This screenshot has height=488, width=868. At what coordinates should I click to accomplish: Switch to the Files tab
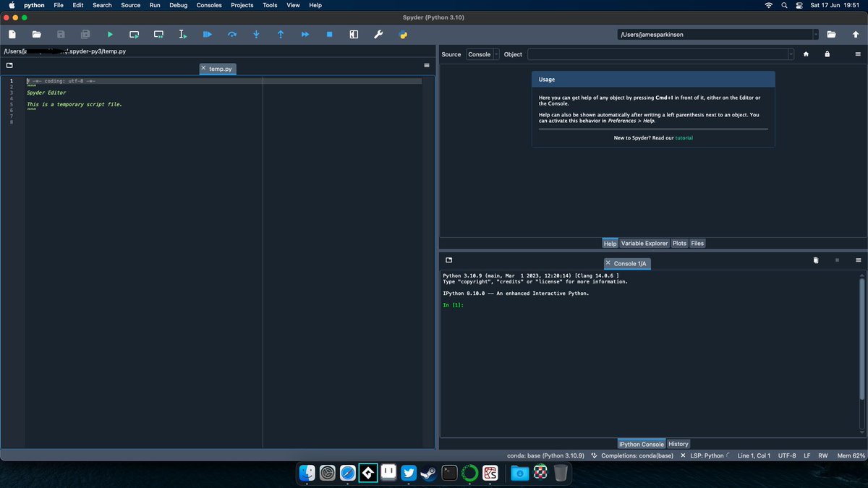pyautogui.click(x=697, y=244)
